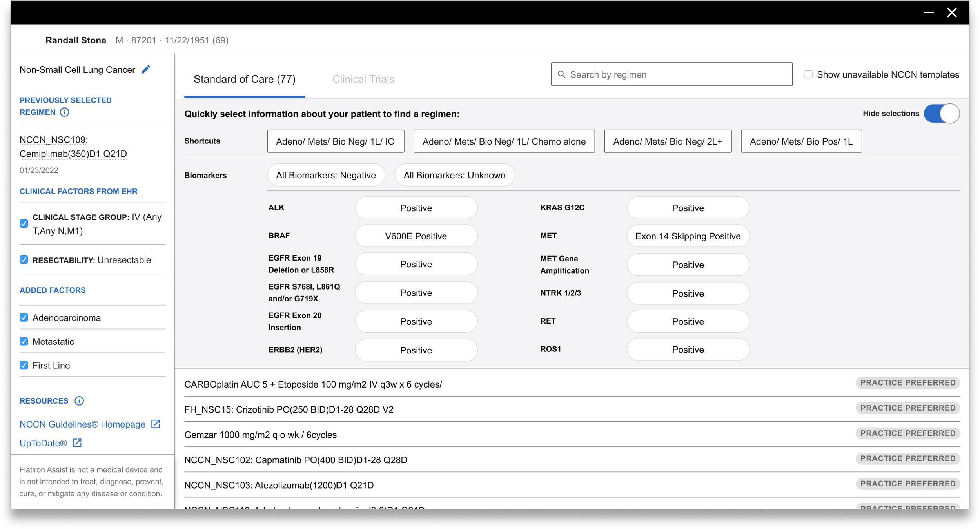Image resolution: width=980 pixels, height=529 pixels.
Task: Click Practice Preferred badge on Capmatinib row
Action: click(x=908, y=458)
